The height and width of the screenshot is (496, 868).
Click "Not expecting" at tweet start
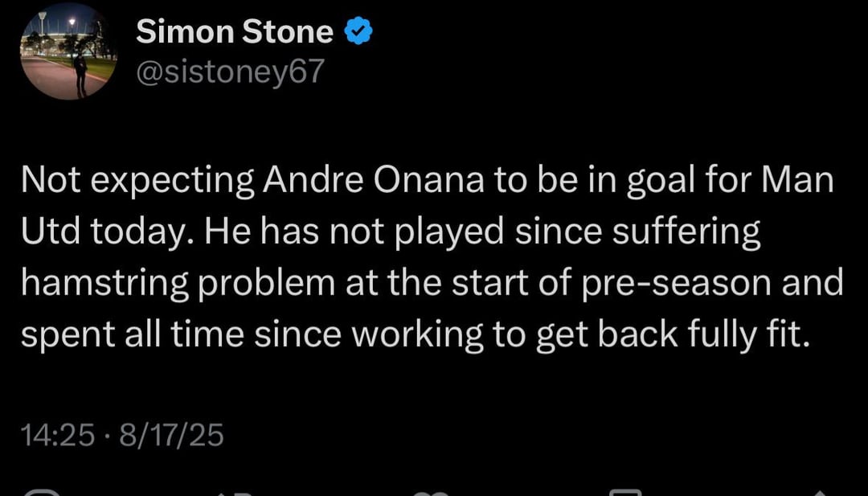point(136,181)
